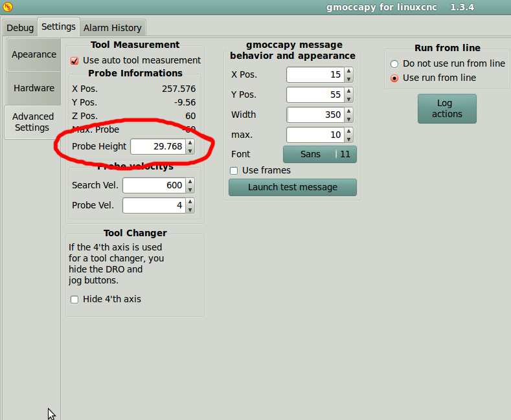Click the message Y Pos. field
The image size is (511, 420).
tap(315, 94)
